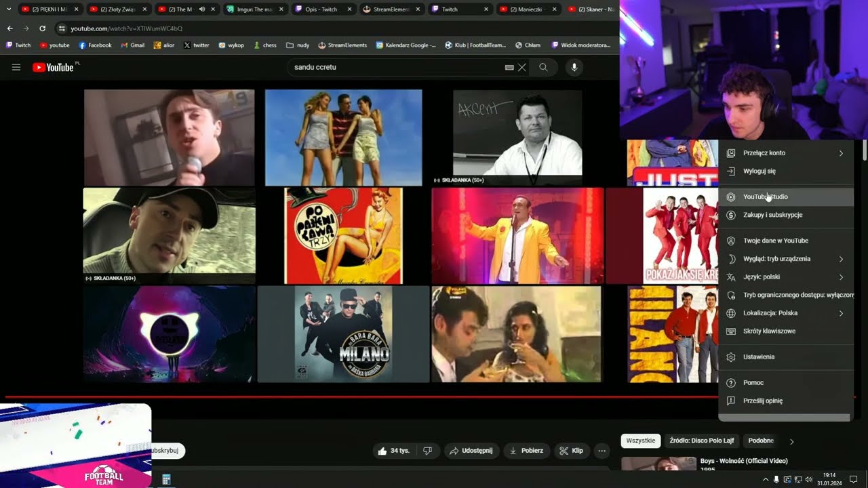Reload the page with refresh icon

click(42, 28)
